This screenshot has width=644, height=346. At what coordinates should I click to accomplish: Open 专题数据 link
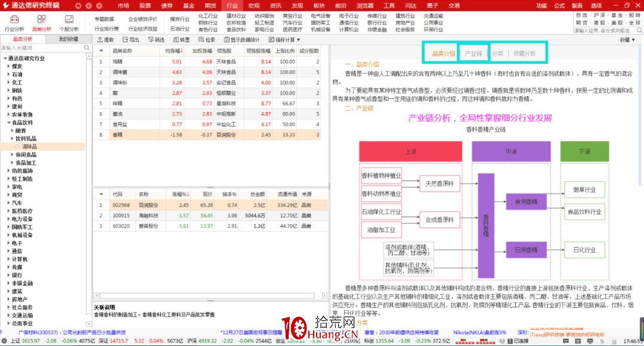click(104, 19)
